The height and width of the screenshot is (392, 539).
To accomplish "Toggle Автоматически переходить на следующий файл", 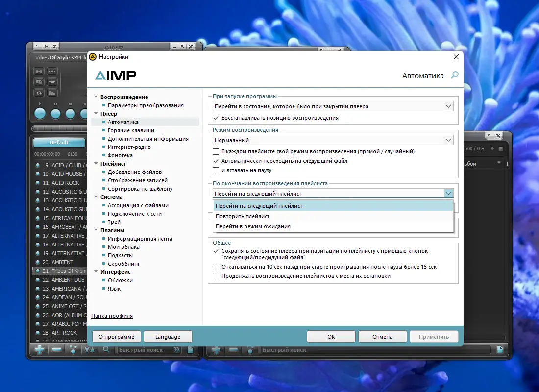I will pyautogui.click(x=216, y=161).
